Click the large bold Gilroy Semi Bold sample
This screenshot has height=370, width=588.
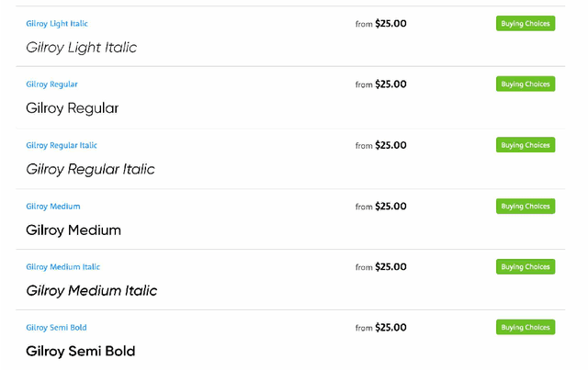(81, 352)
